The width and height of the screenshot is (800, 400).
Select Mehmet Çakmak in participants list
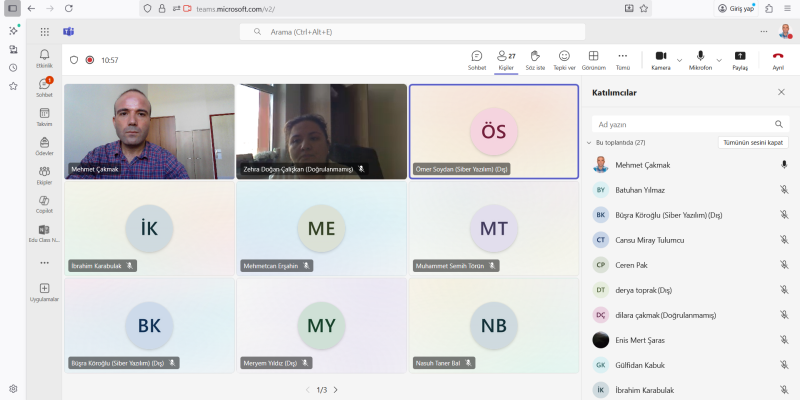(x=690, y=165)
